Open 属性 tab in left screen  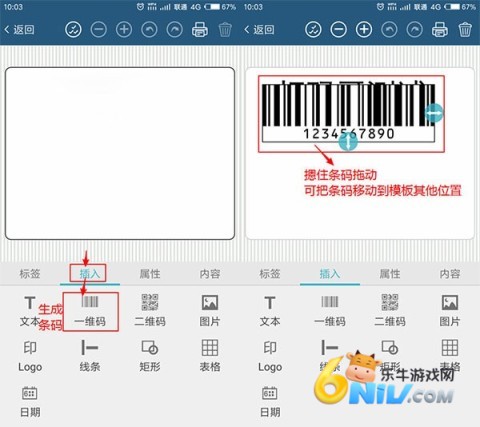point(150,274)
